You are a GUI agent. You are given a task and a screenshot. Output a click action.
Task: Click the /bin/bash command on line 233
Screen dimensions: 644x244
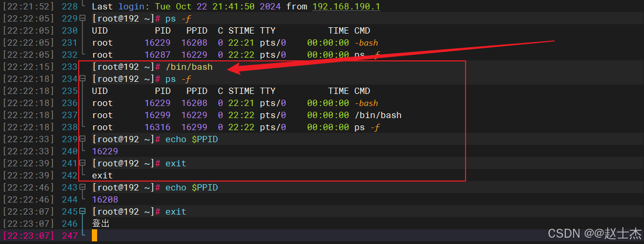[189, 67]
